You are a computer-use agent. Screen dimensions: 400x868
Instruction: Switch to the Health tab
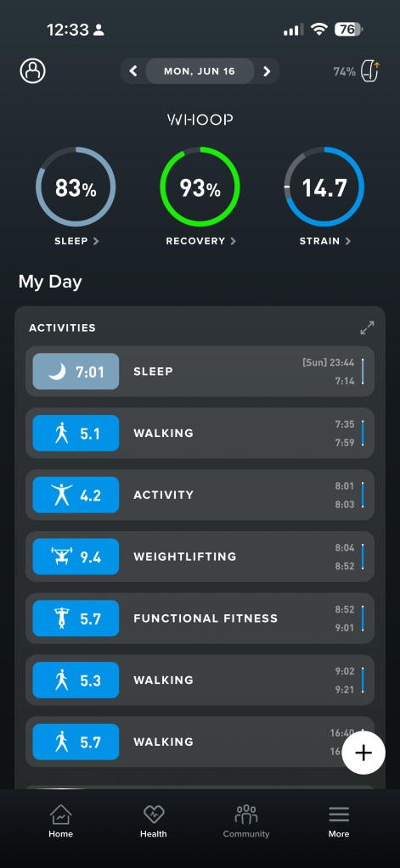154,821
